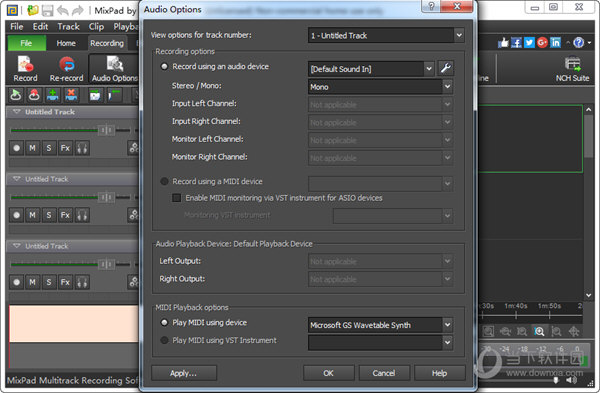
Task: Select Record using an audio device
Action: pos(164,67)
